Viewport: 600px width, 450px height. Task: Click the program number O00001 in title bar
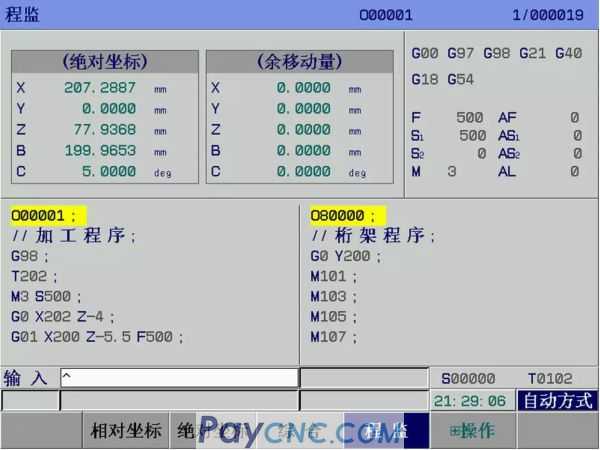[386, 15]
